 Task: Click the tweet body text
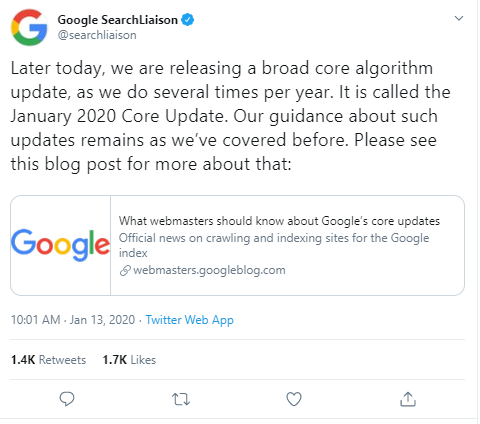[230, 116]
